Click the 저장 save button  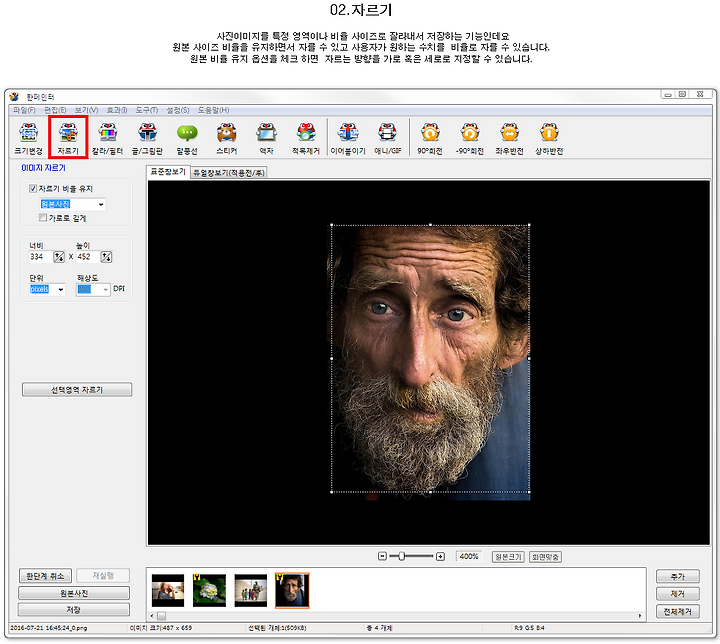[74, 610]
